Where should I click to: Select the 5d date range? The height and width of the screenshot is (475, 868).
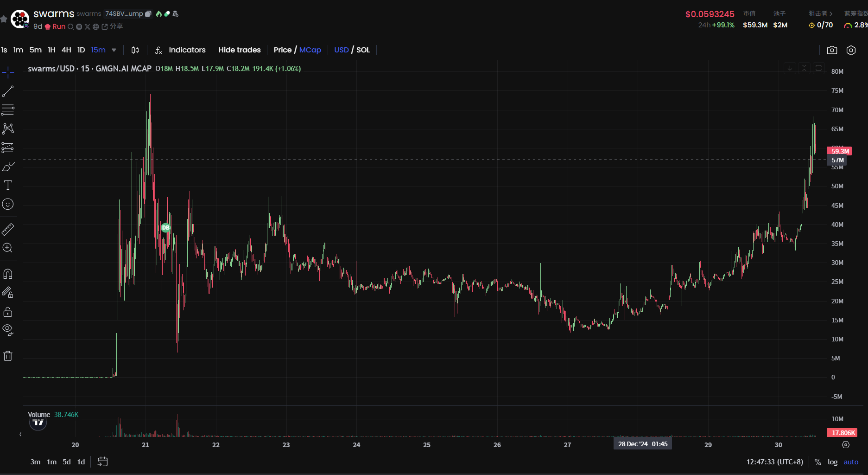click(x=67, y=462)
